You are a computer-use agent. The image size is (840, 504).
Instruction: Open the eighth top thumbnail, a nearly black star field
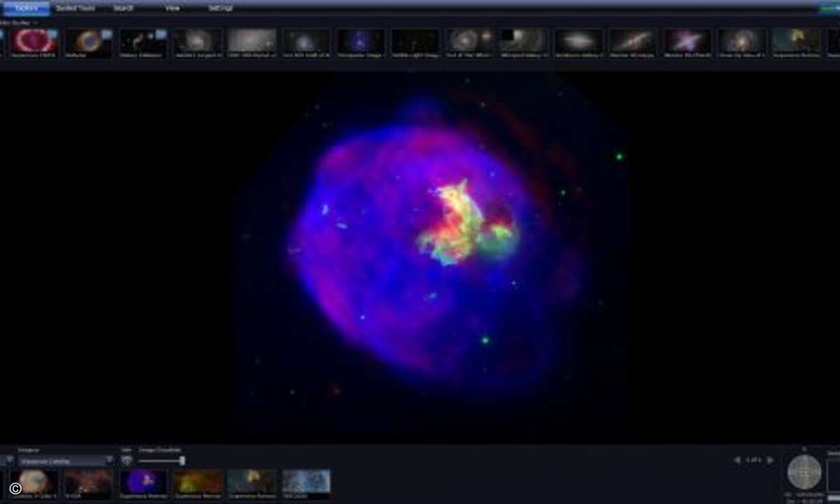[x=415, y=43]
